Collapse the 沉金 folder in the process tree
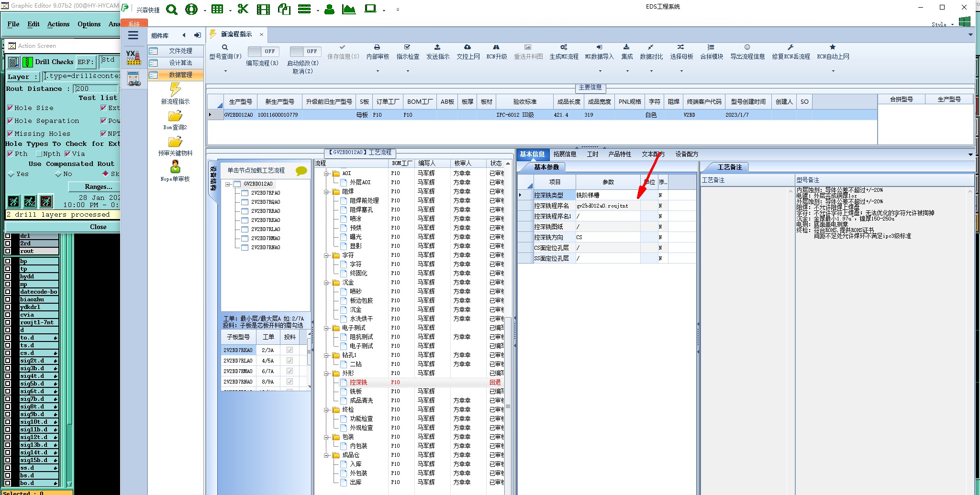The width and height of the screenshot is (980, 495). pos(327,283)
